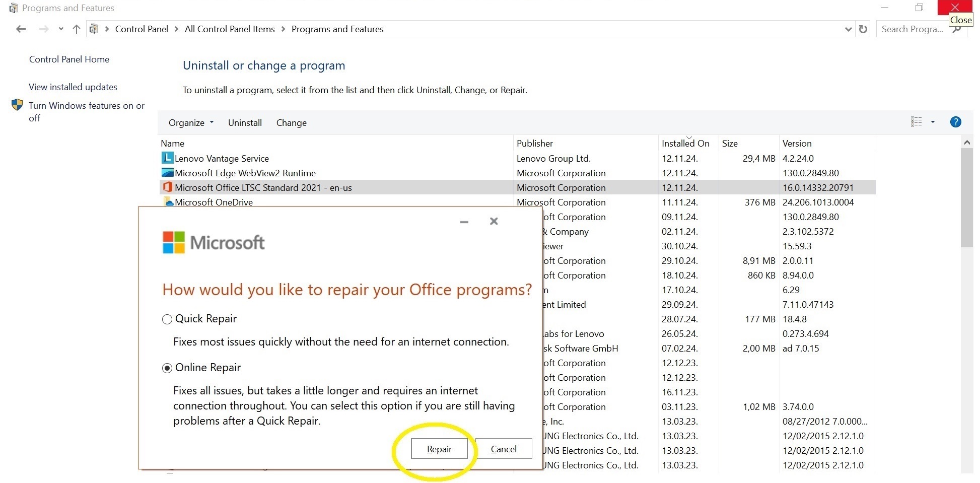Open the Organize dropdown menu
Image resolution: width=980 pixels, height=483 pixels.
tap(191, 122)
